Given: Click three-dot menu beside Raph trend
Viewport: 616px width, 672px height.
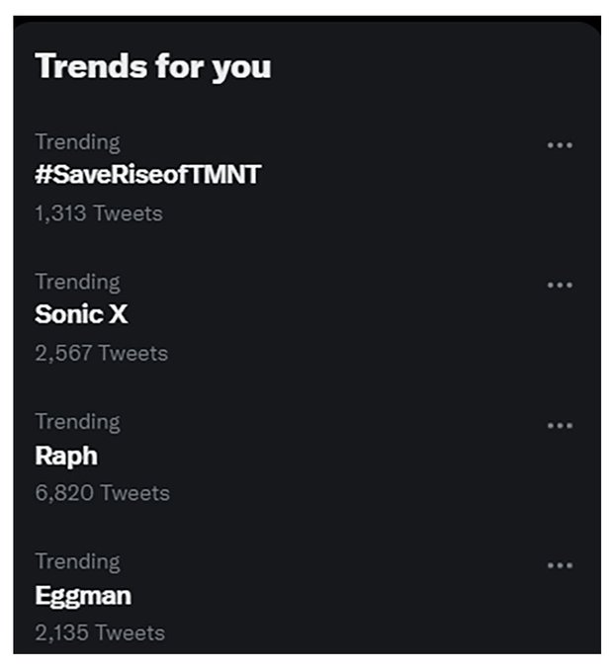Looking at the screenshot, I should pyautogui.click(x=560, y=426).
